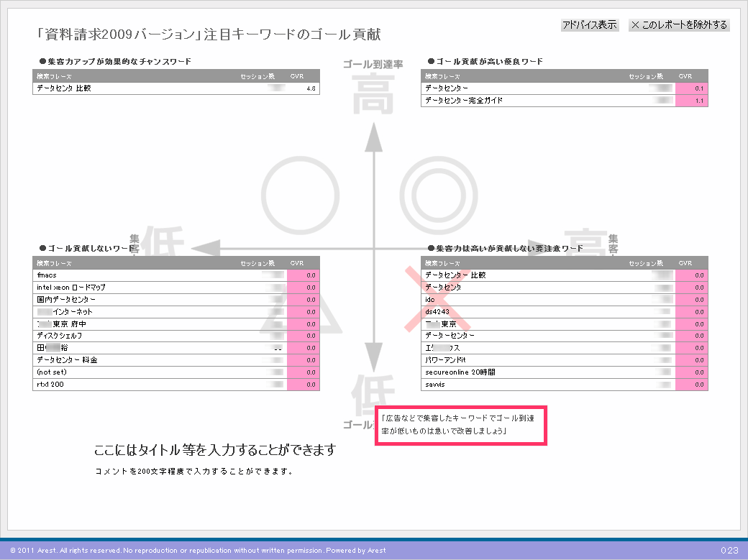Click the 200-character comment text area
The width and height of the screenshot is (748, 560).
click(194, 472)
